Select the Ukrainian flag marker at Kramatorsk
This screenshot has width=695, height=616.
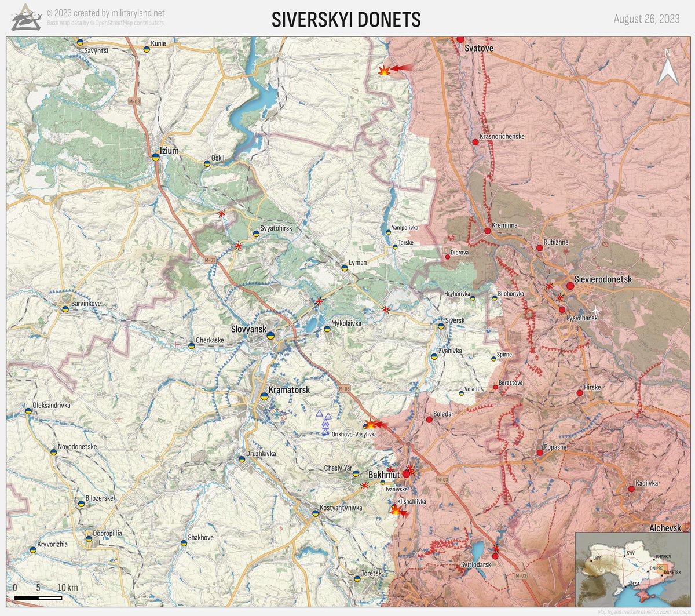264,396
